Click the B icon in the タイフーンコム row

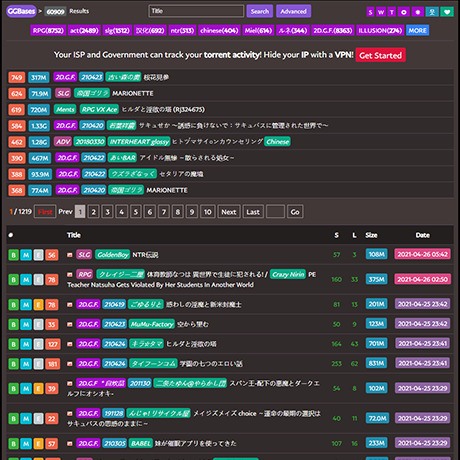pos(13,364)
